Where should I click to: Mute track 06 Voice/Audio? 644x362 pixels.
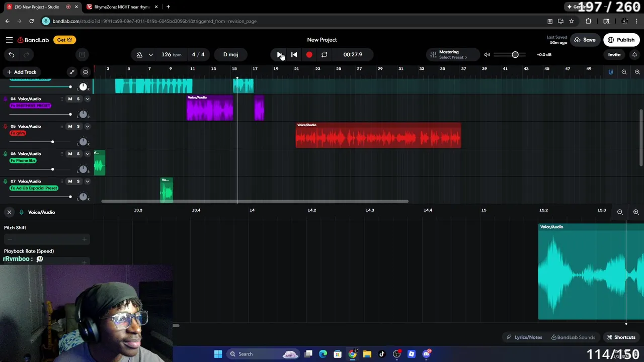70,154
